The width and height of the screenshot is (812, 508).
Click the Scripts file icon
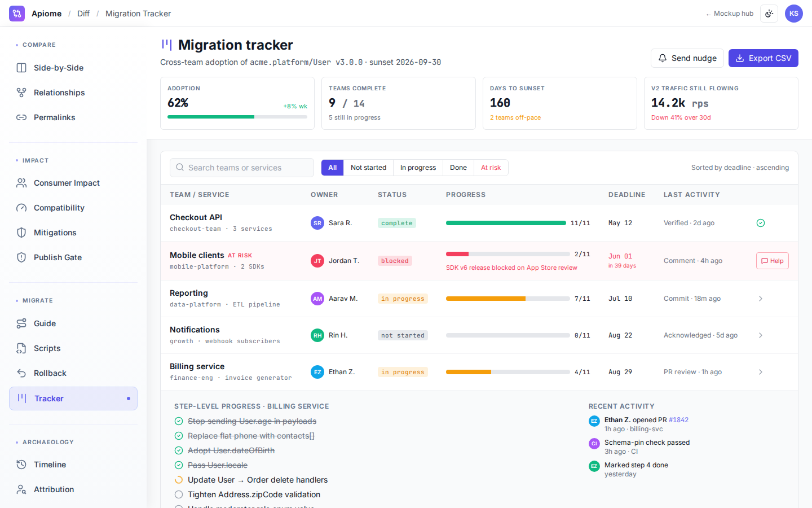[x=21, y=348]
